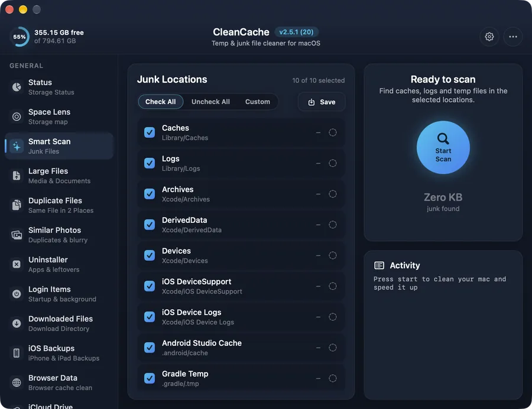Click circle indicator on Android Studio Cache row
The height and width of the screenshot is (409, 532).
click(332, 348)
